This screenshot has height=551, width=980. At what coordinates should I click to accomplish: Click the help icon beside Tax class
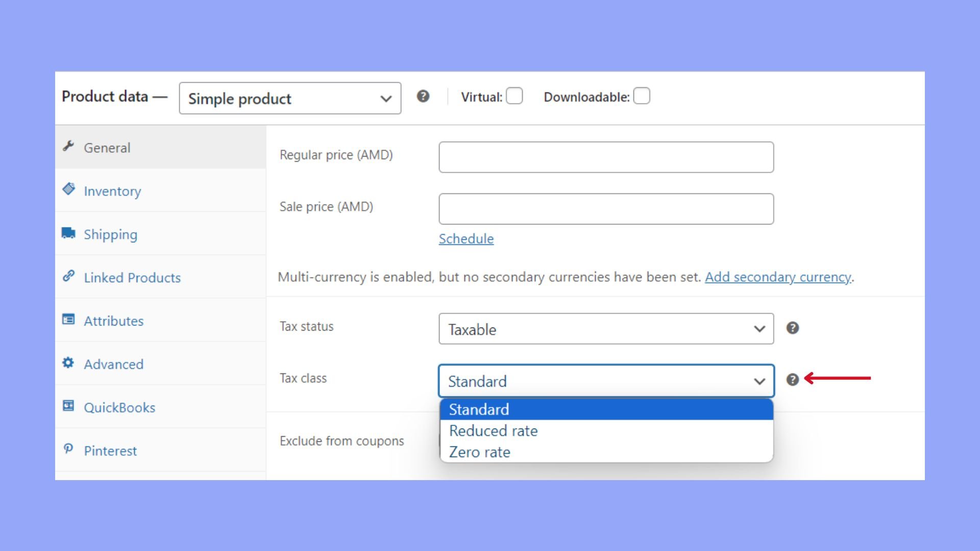tap(792, 380)
